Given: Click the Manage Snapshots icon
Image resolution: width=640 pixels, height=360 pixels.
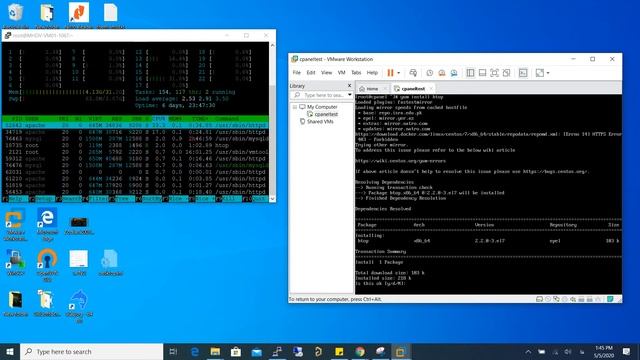Looking at the screenshot, I should [x=454, y=73].
